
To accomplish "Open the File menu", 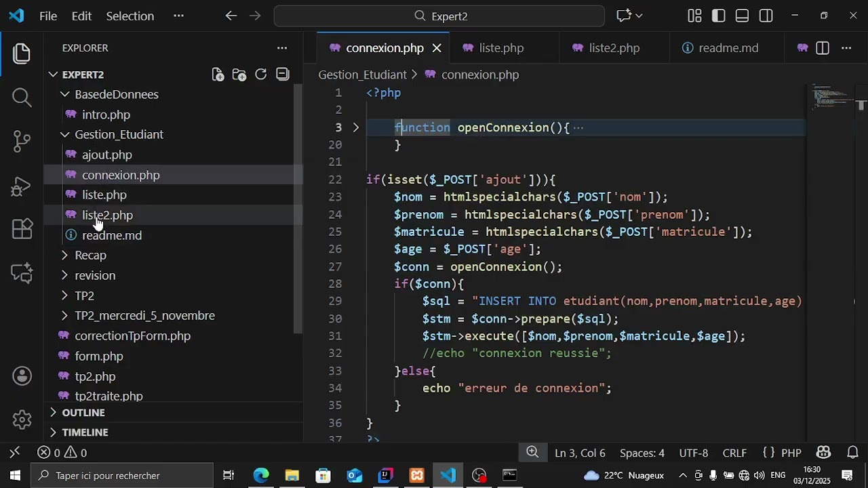I will (x=48, y=16).
